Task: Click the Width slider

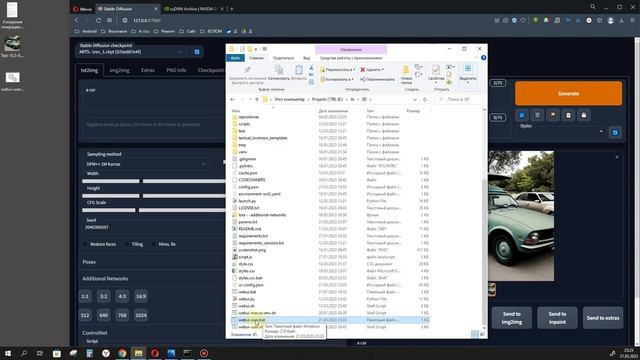Action: (x=153, y=181)
